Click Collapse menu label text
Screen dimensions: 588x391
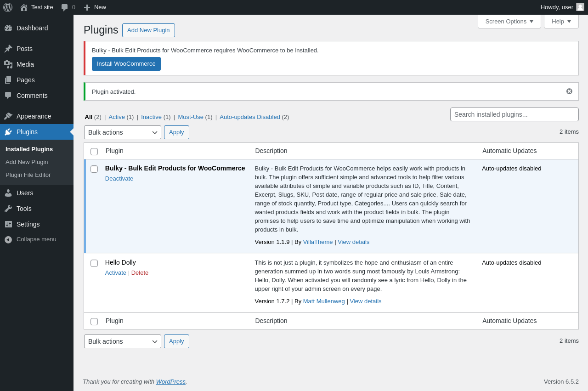[x=36, y=239]
